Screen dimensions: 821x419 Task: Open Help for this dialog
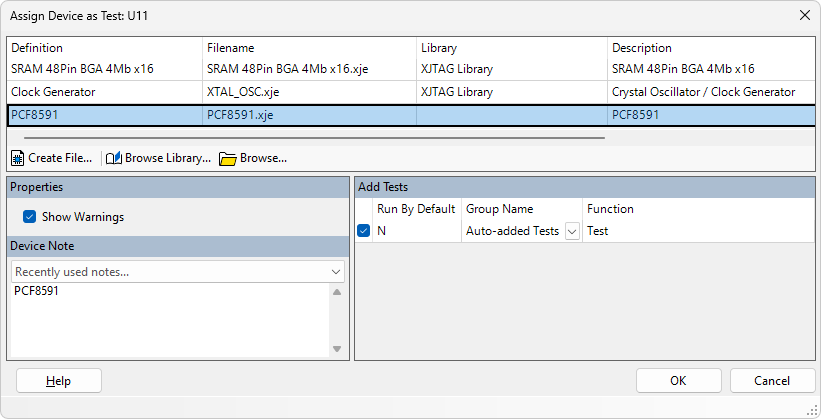coord(59,381)
